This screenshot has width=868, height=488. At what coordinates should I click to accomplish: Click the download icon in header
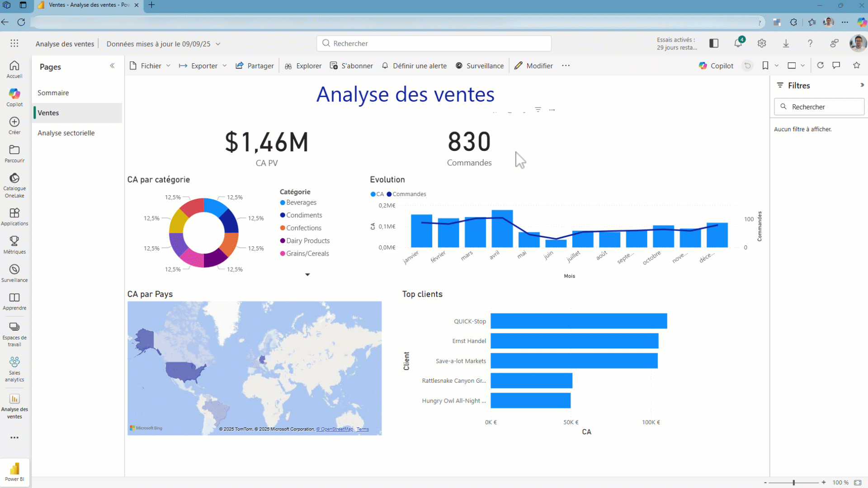786,43
